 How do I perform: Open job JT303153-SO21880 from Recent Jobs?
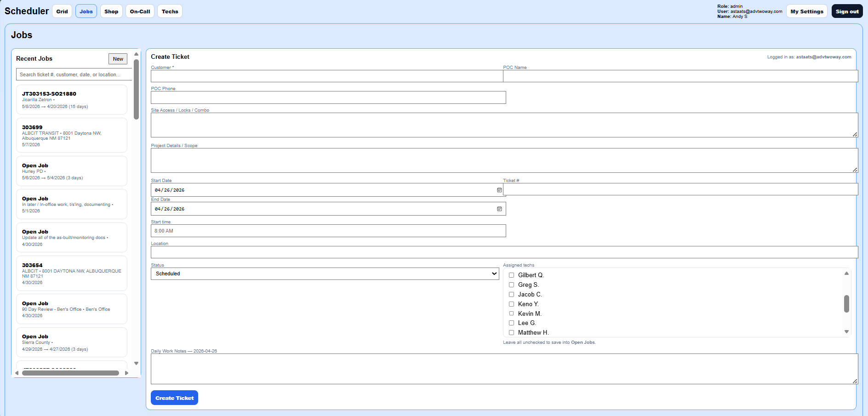coord(71,99)
